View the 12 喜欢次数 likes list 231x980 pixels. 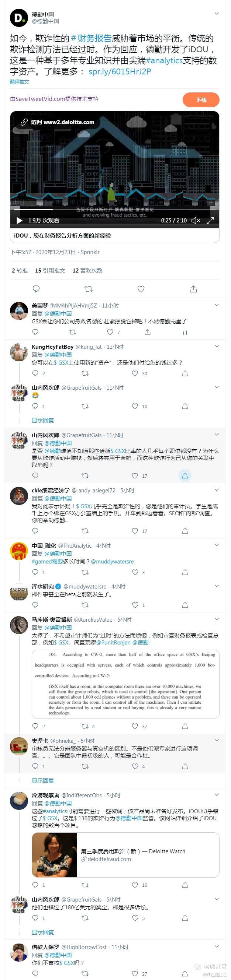pos(87,270)
